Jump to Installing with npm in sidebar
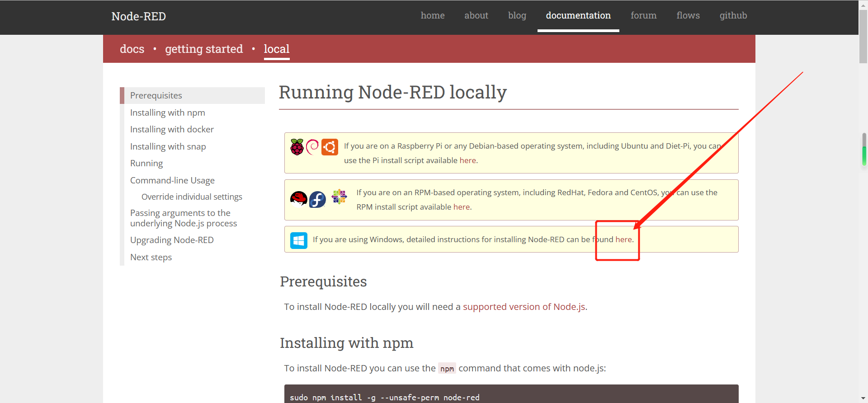The width and height of the screenshot is (868, 403). [168, 112]
